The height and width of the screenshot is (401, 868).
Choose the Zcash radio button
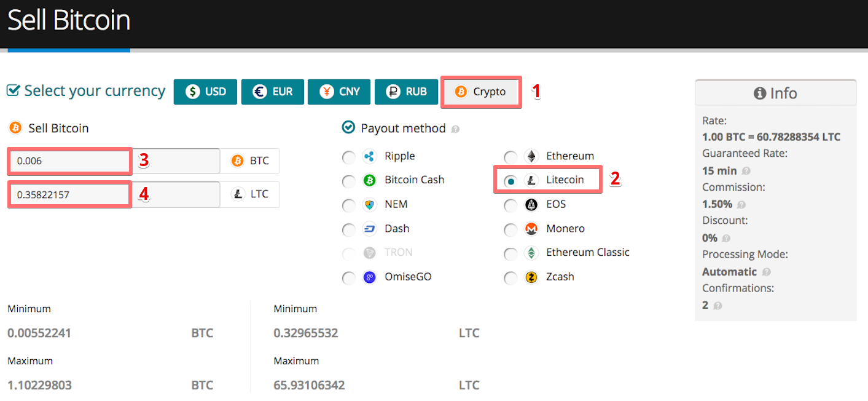(x=510, y=278)
